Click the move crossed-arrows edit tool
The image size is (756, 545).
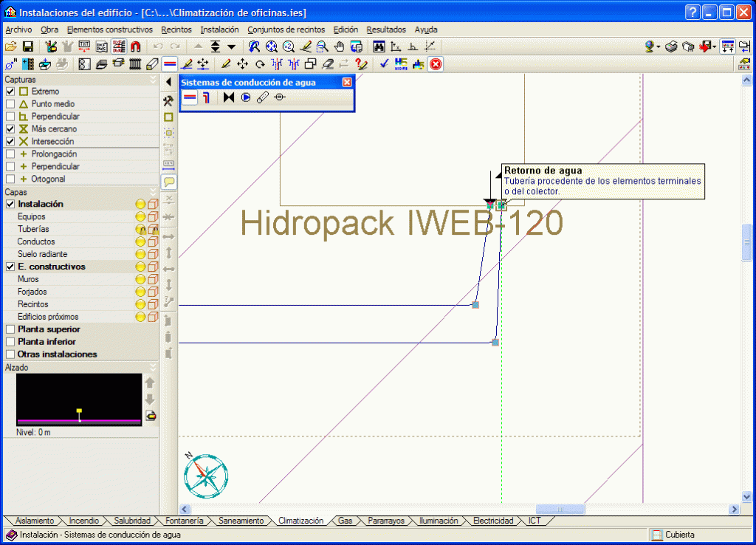pyautogui.click(x=242, y=64)
